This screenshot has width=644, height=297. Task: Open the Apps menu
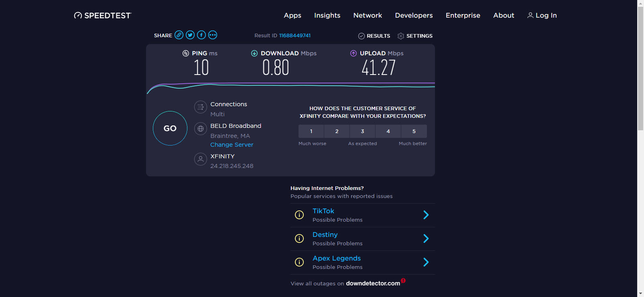(292, 15)
